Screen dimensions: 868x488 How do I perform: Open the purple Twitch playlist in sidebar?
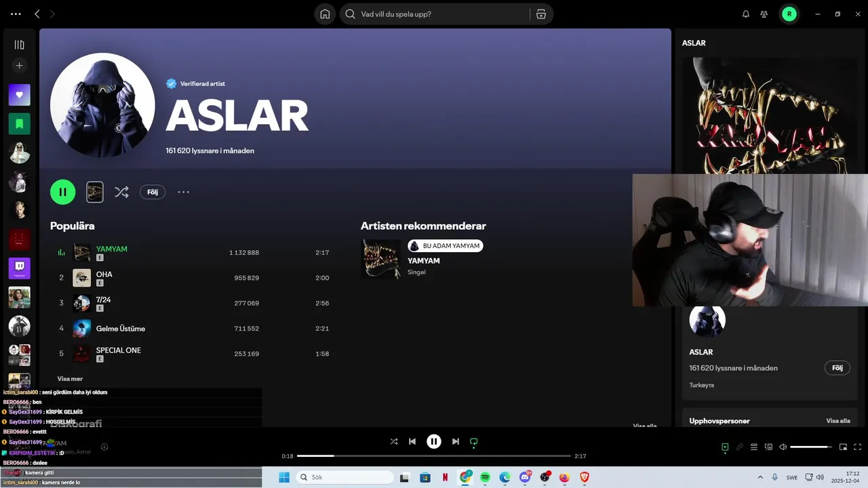19,268
